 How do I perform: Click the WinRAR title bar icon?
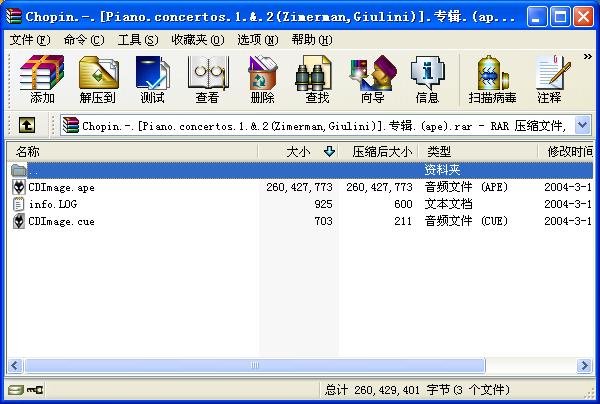[14, 16]
